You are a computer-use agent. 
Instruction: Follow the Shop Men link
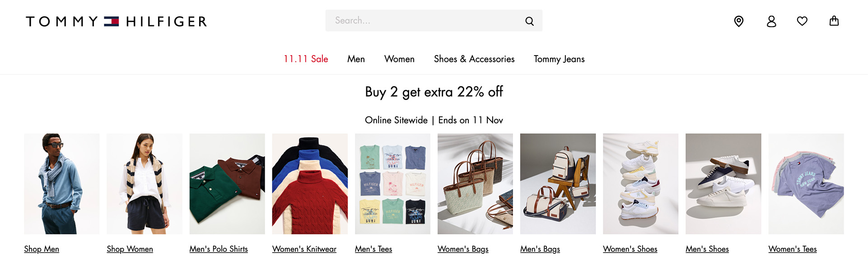point(42,249)
